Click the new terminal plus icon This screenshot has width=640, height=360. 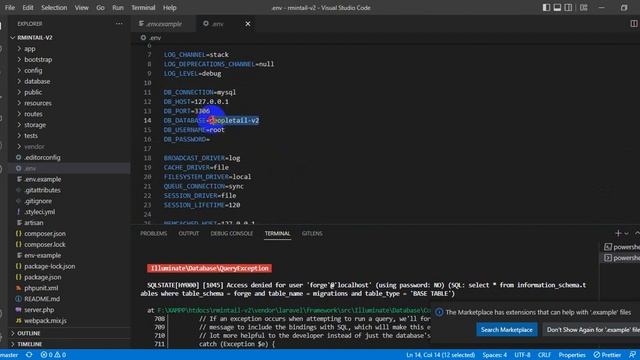(618, 233)
